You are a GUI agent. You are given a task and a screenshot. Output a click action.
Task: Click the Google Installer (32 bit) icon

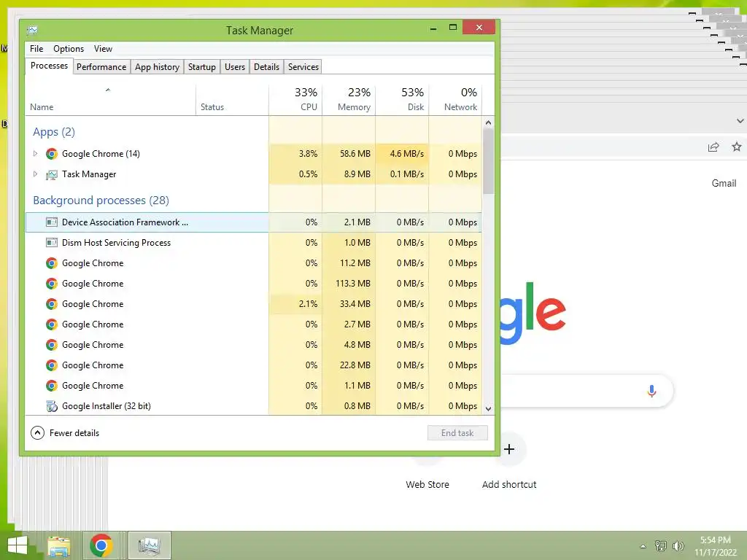52,406
